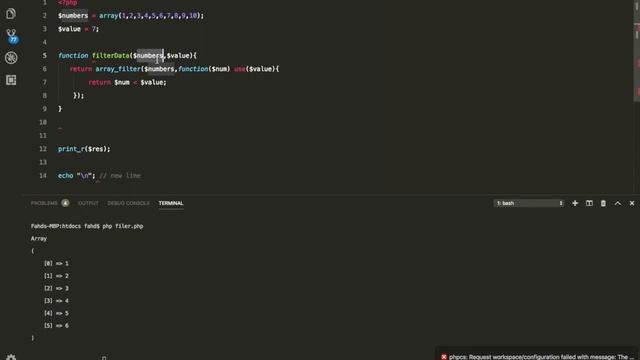Open the Extensions view icon

(x=11, y=80)
